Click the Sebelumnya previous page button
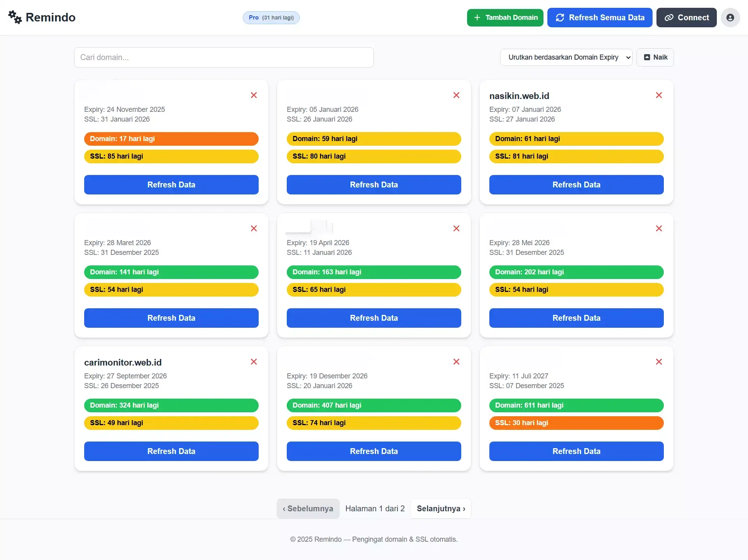The image size is (748, 560). (x=308, y=509)
